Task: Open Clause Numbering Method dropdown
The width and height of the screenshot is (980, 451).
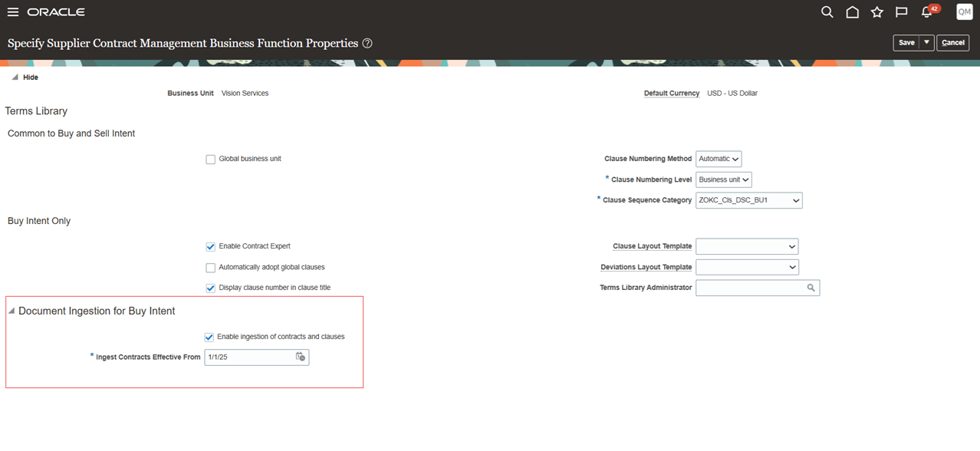Action: tap(719, 159)
